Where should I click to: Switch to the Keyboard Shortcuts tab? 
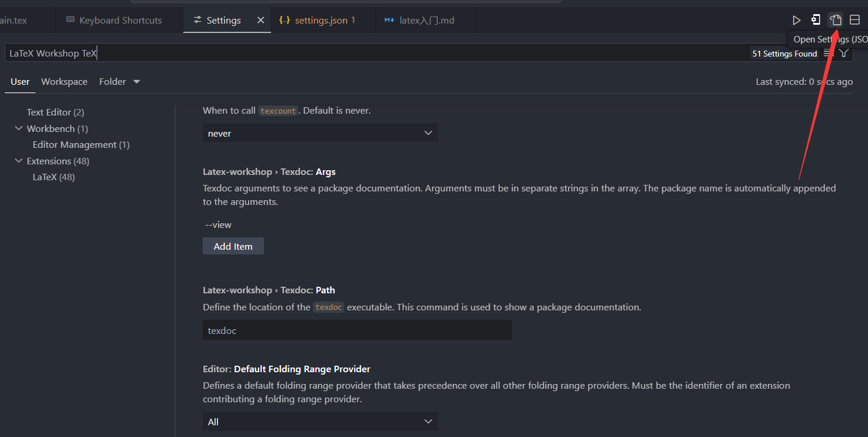120,20
